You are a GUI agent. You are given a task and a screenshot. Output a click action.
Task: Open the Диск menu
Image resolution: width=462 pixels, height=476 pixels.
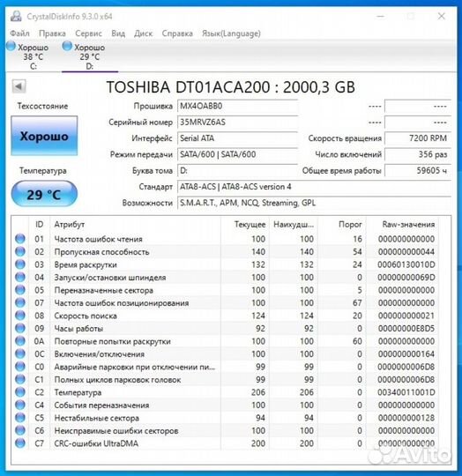144,33
